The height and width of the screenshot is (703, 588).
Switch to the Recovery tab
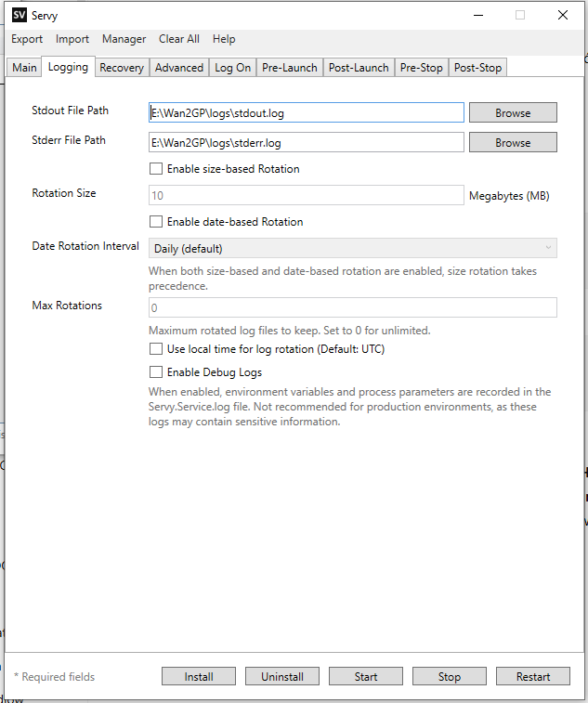click(x=122, y=68)
